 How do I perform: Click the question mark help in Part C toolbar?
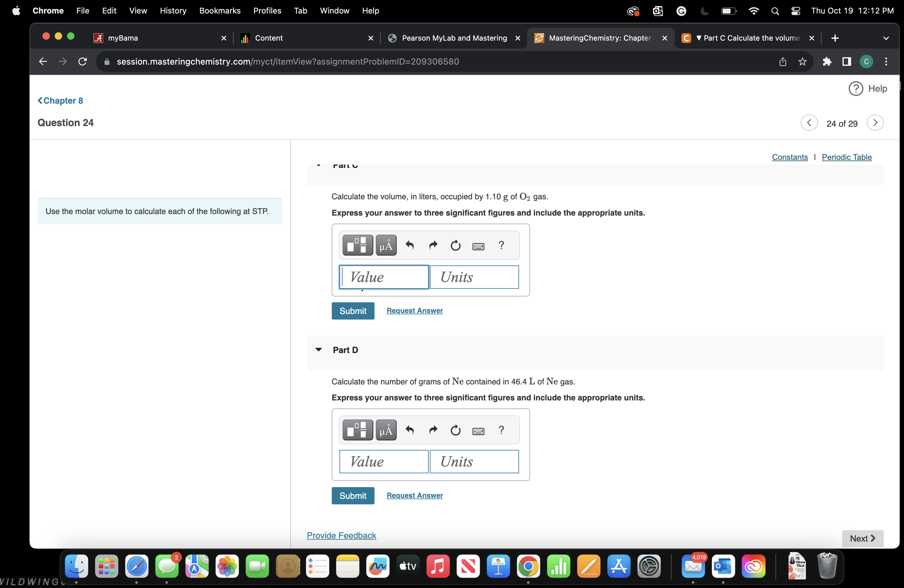pos(501,245)
